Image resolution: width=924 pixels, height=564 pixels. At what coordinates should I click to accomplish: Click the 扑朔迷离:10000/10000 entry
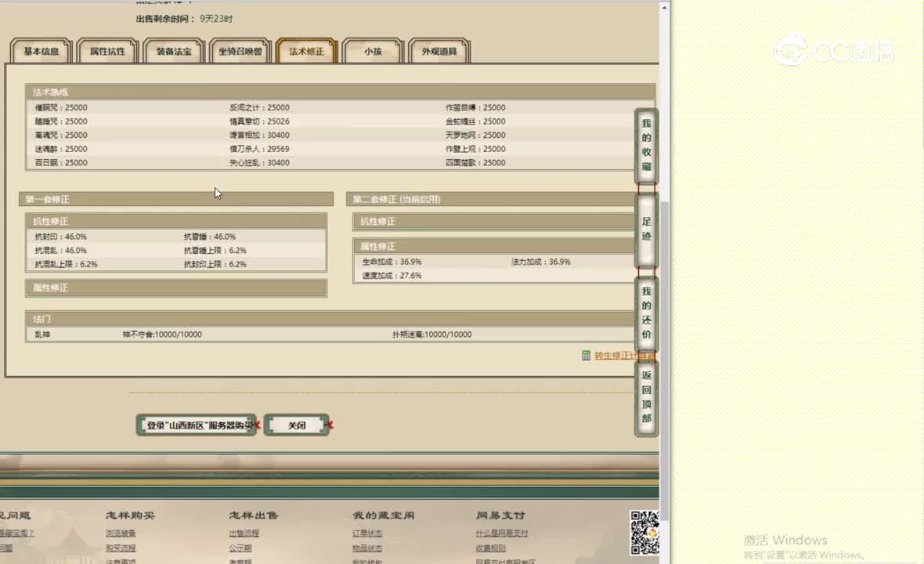432,334
